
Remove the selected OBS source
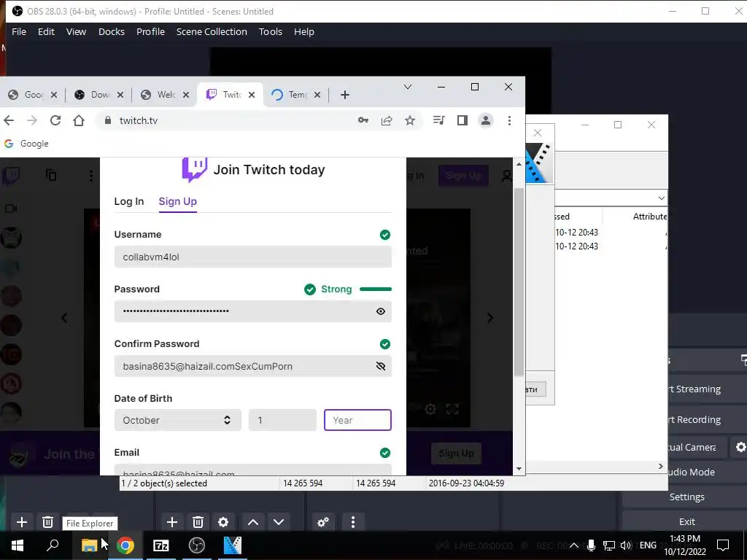point(198,522)
